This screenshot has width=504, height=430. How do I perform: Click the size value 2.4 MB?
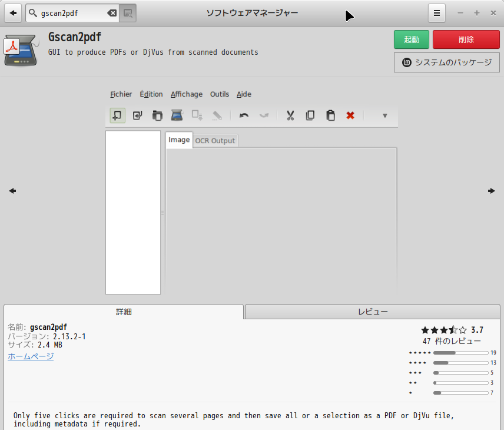pyautogui.click(x=50, y=345)
